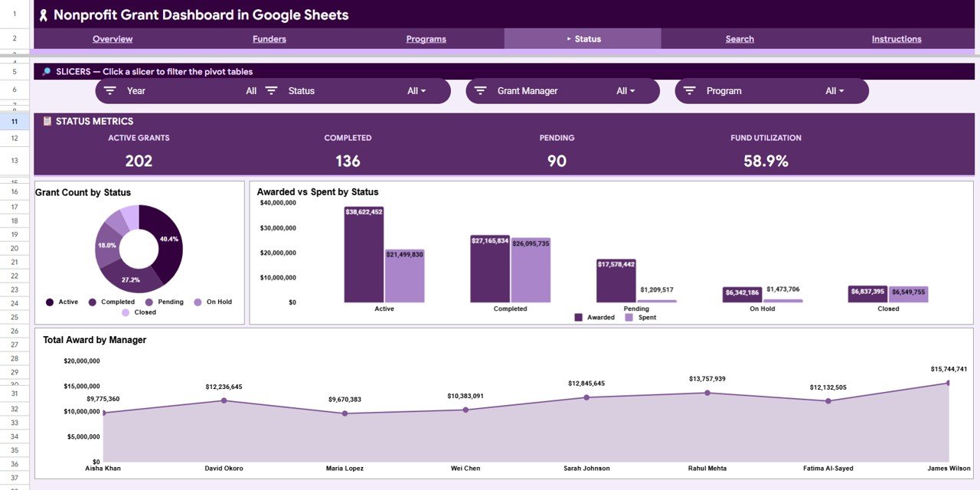This screenshot has width=980, height=490.
Task: Select the Status tab
Action: point(583,38)
